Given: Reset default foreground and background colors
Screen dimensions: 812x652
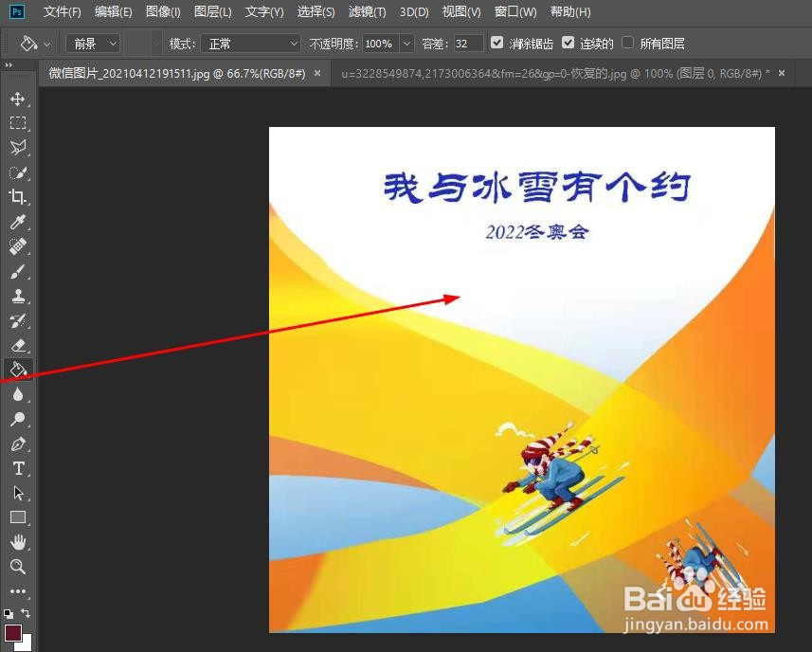Looking at the screenshot, I should coord(9,614).
